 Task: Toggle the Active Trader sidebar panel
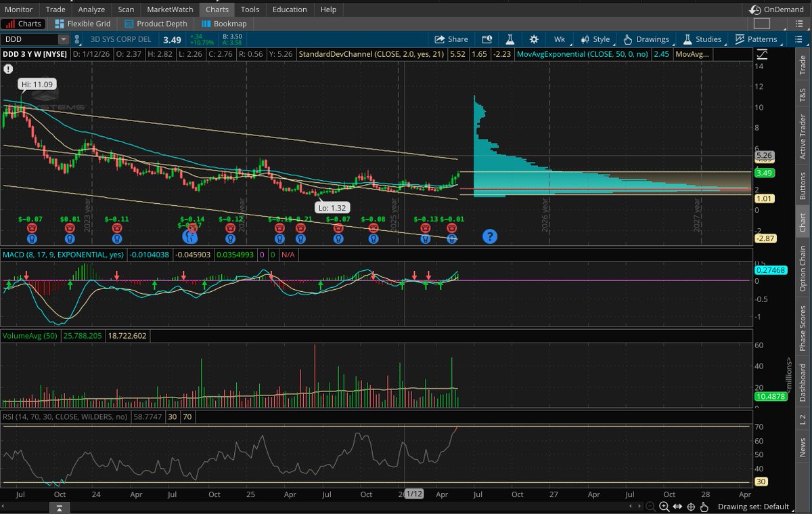coord(803,137)
